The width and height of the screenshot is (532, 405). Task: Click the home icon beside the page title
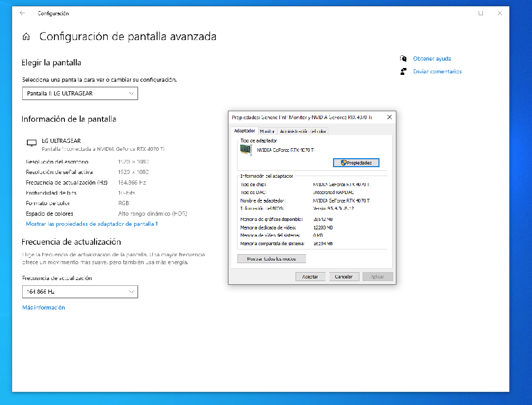point(26,37)
